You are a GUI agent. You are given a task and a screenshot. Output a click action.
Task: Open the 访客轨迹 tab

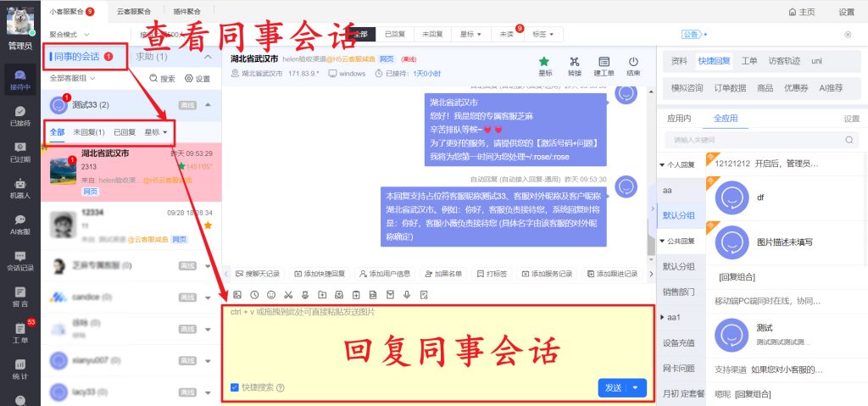[784, 61]
